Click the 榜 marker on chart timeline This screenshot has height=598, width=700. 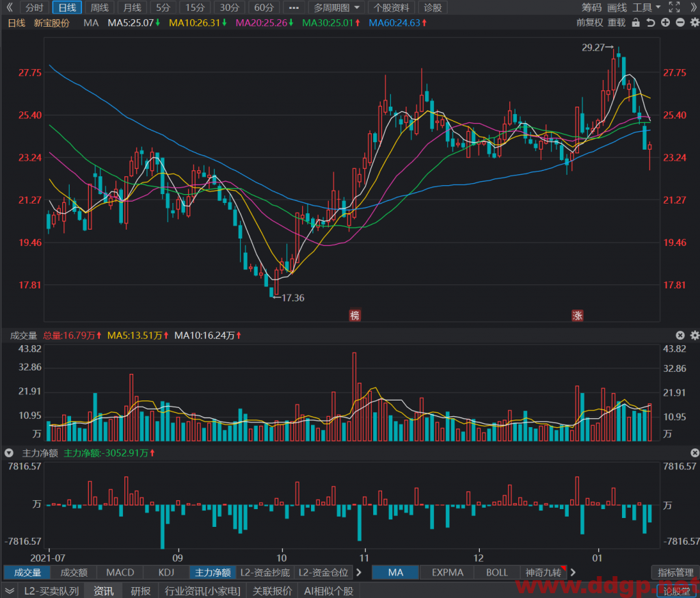point(355,316)
